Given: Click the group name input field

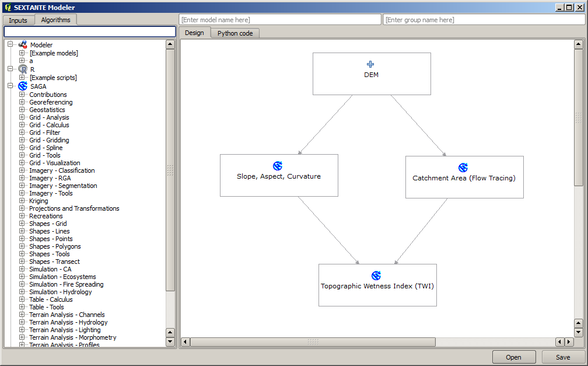Looking at the screenshot, I should pyautogui.click(x=484, y=20).
